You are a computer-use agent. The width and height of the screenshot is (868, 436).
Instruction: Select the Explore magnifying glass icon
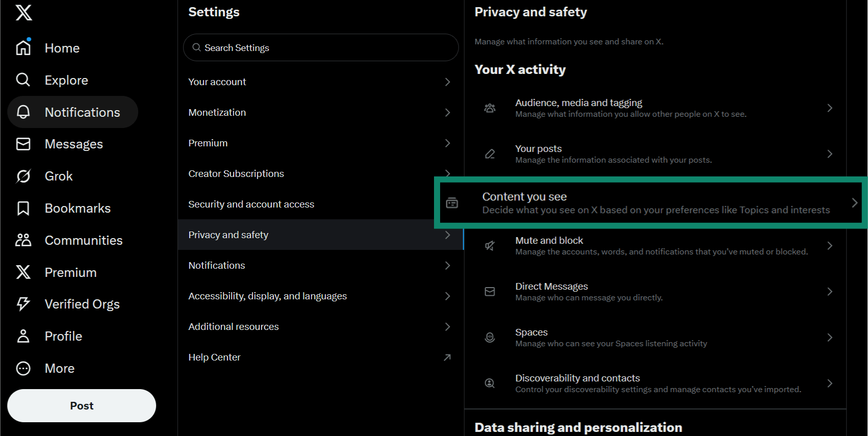(23, 80)
